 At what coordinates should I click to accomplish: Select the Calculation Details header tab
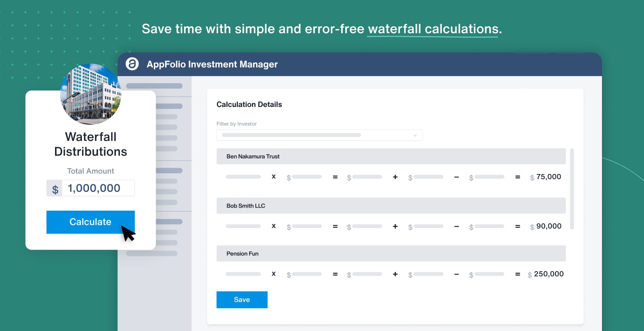[x=249, y=104]
